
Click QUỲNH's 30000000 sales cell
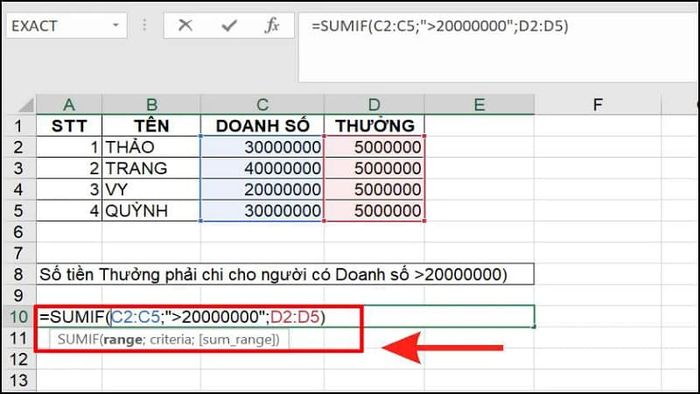(x=262, y=211)
